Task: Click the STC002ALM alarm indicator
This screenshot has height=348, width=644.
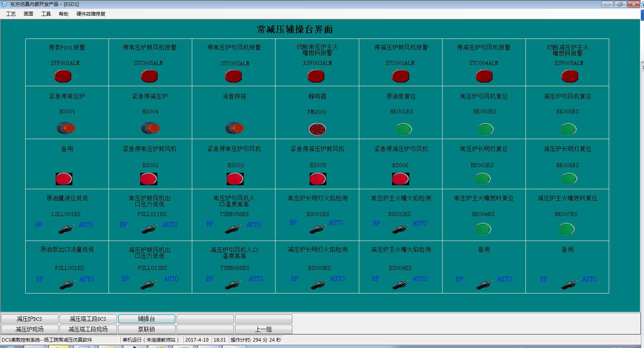Action: [x=233, y=76]
